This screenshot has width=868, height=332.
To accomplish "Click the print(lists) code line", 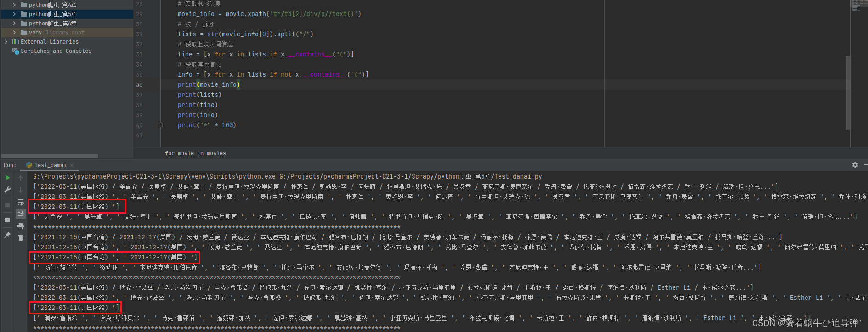I will coord(200,95).
